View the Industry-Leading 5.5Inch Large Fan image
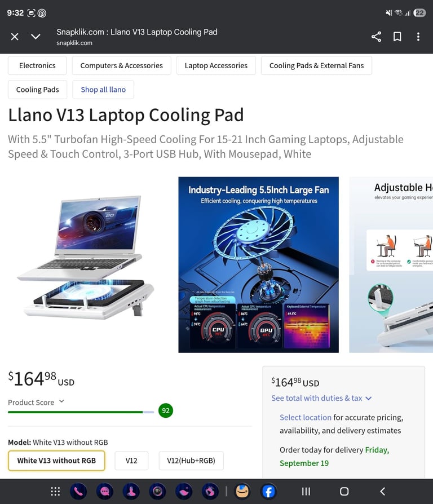This screenshot has height=504, width=433. [x=258, y=264]
